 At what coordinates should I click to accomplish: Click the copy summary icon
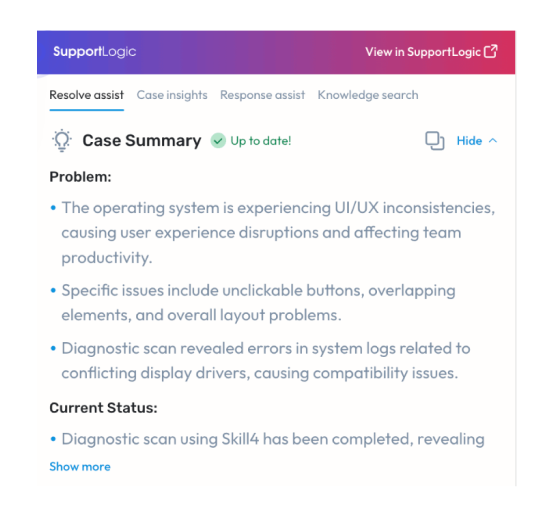tap(434, 141)
